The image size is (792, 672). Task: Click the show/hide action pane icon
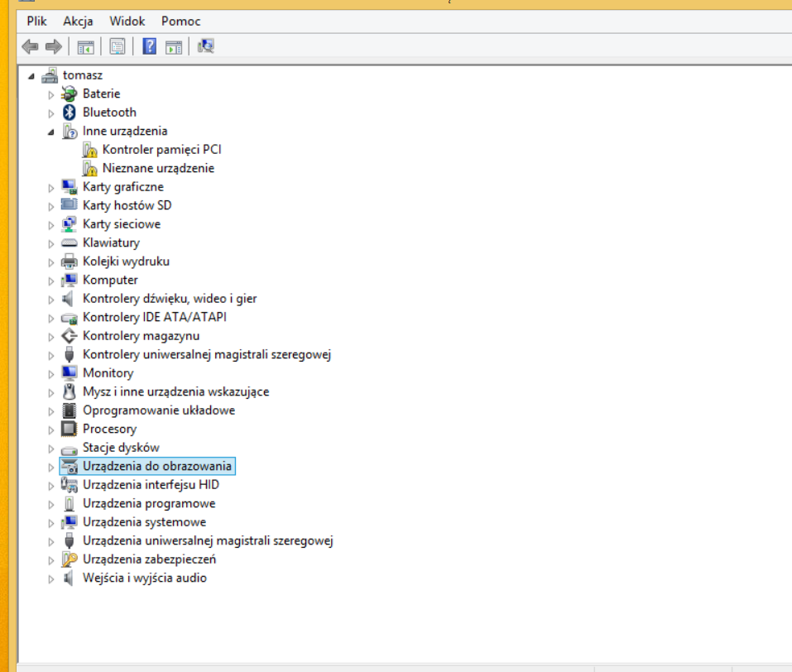[173, 46]
